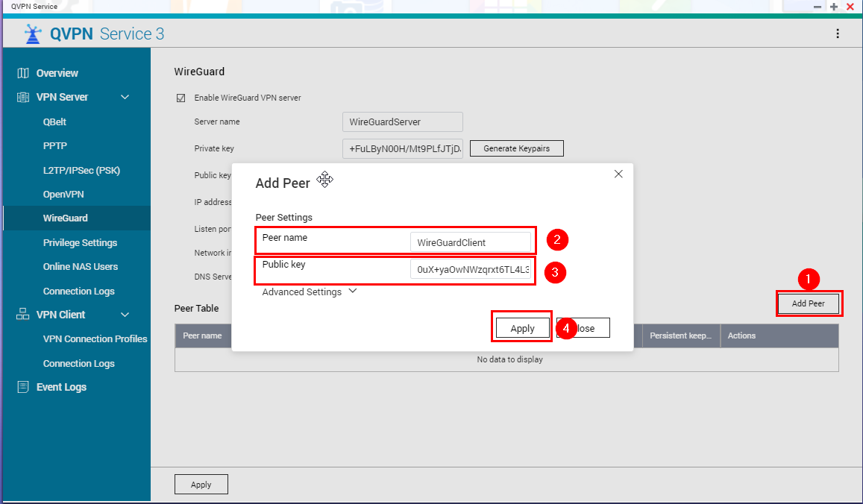Click the No data to display text
The width and height of the screenshot is (863, 504).
click(x=509, y=359)
